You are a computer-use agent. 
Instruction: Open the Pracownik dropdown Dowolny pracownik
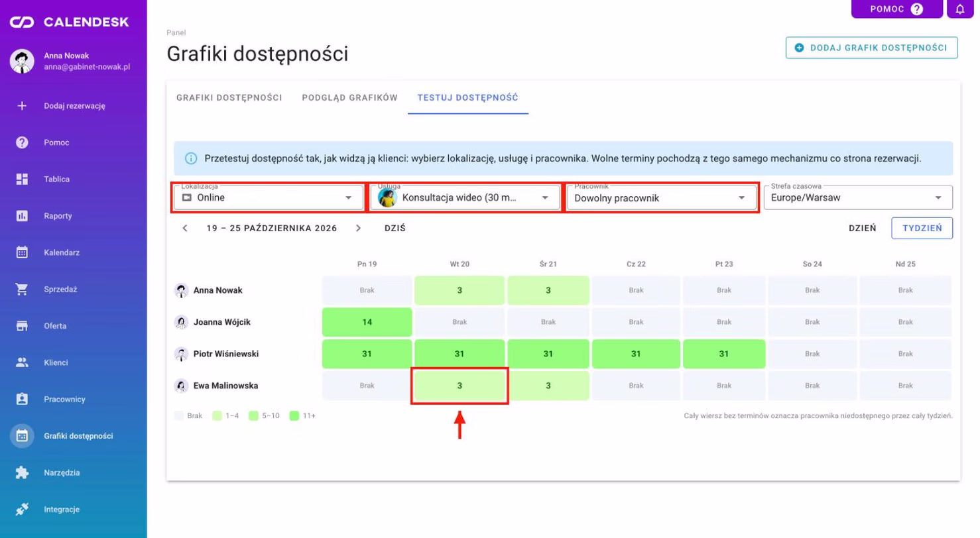point(661,197)
